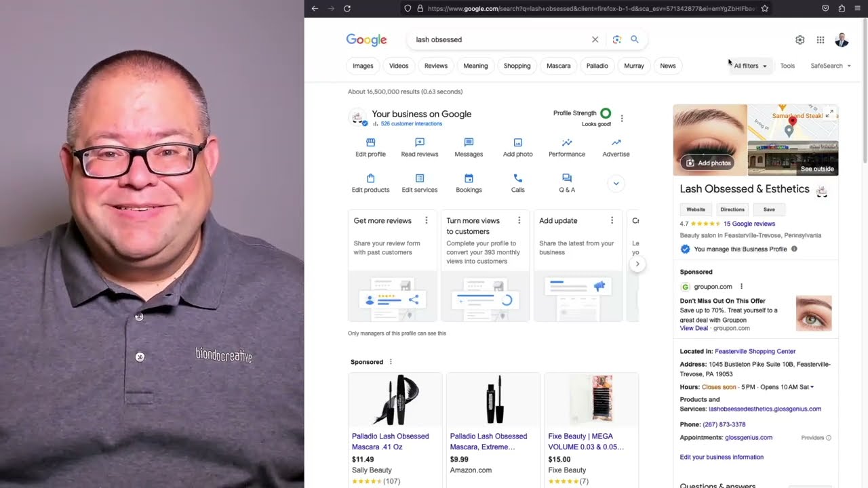Click phone number (267) 873-3378
This screenshot has height=488, width=868.
[724, 424]
